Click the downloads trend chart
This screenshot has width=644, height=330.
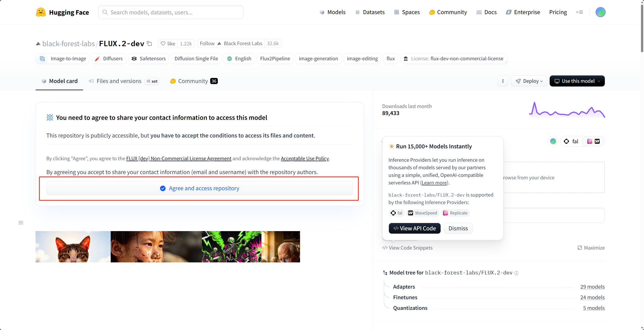point(567,110)
